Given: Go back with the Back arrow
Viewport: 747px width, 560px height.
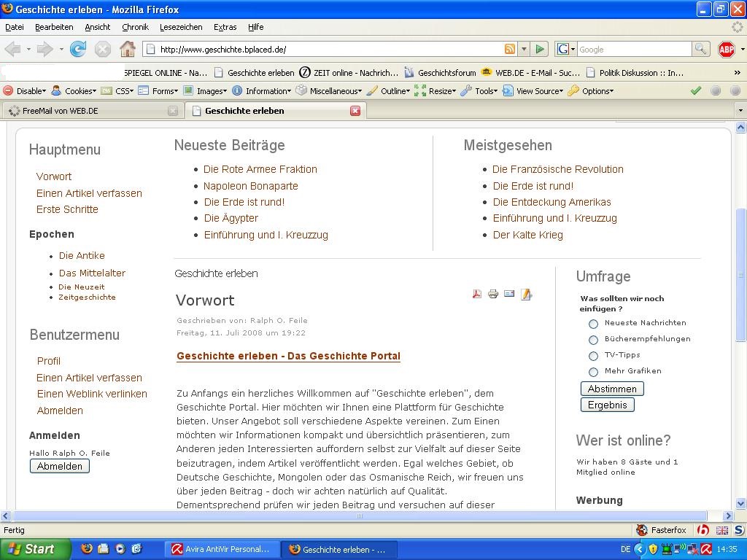Looking at the screenshot, I should pyautogui.click(x=13, y=49).
